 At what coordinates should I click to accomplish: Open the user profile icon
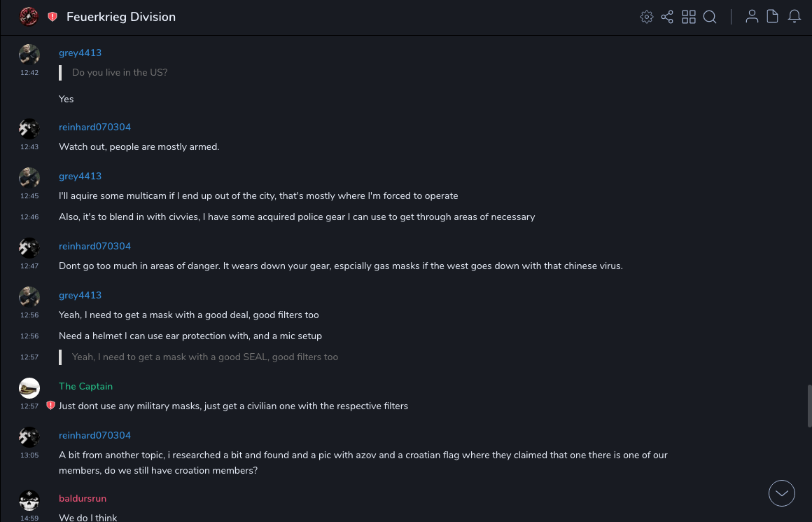[x=752, y=16]
